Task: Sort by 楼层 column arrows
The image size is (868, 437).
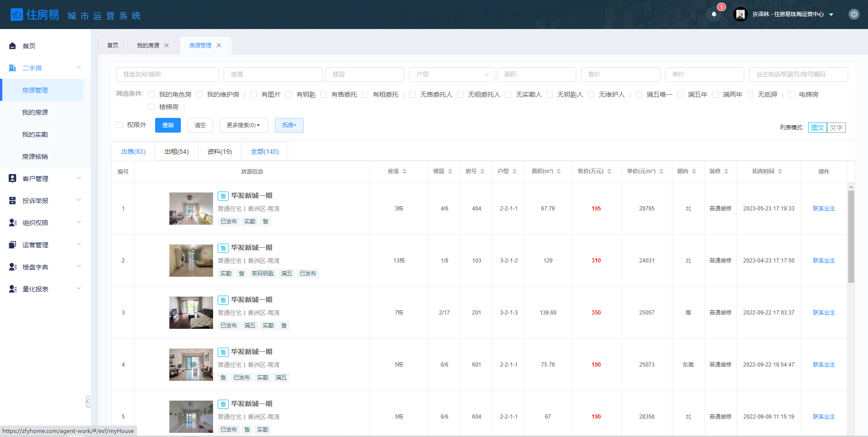Action: (x=450, y=171)
